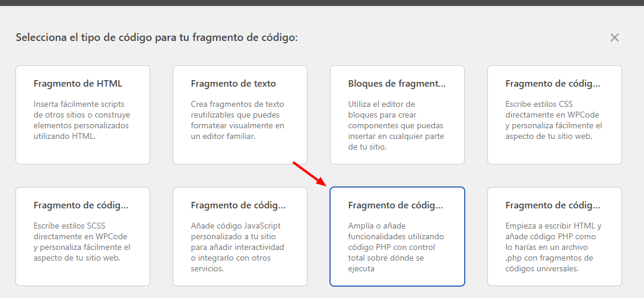Screen dimensions: 644x298
Task: Select the CSS styles snippet card
Action: [554, 115]
